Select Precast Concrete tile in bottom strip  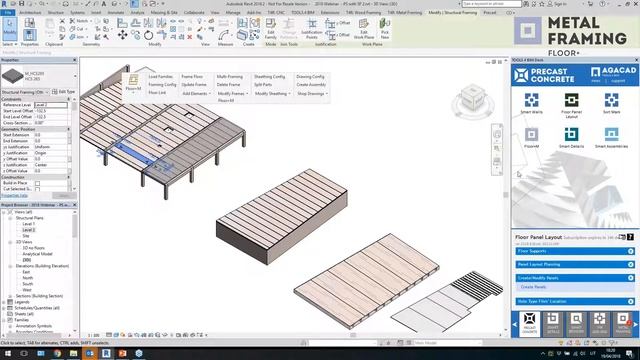pyautogui.click(x=529, y=323)
